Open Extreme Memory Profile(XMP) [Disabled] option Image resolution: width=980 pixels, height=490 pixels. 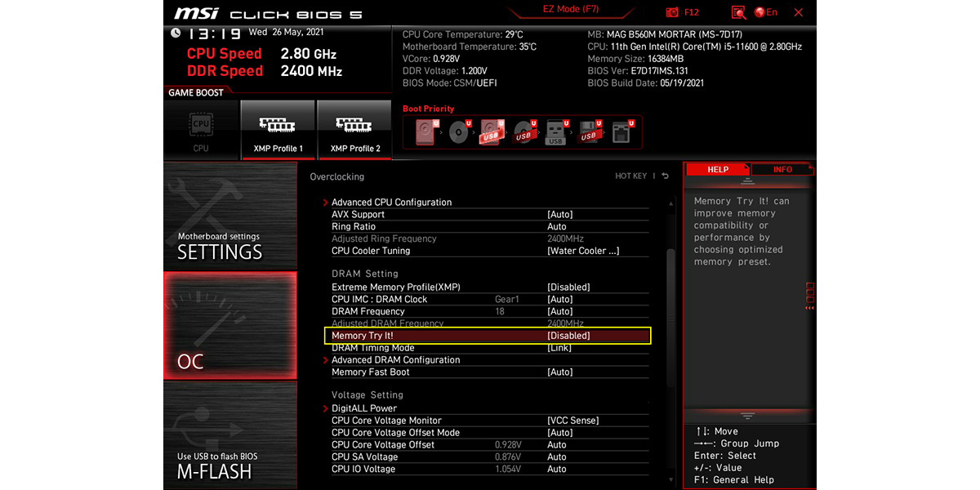[490, 287]
